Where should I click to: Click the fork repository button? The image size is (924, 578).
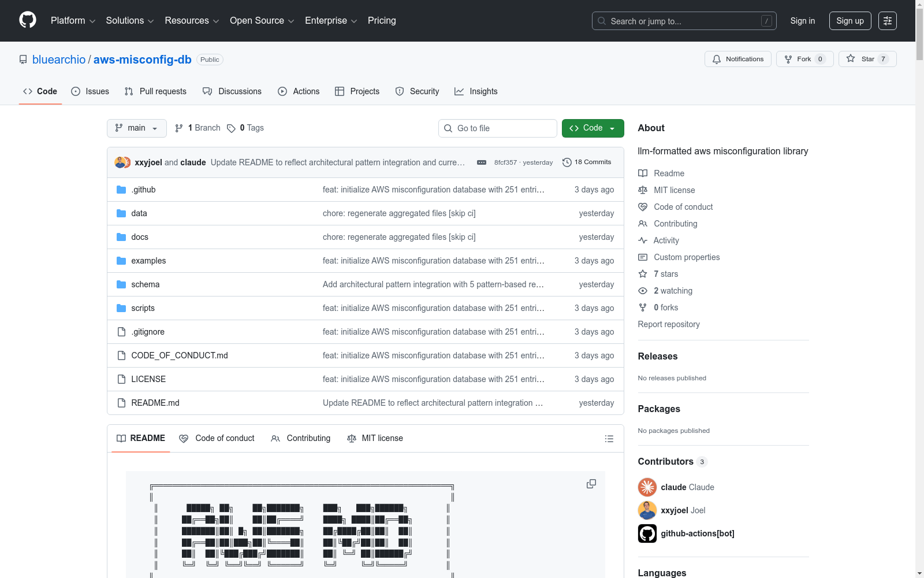pos(804,59)
